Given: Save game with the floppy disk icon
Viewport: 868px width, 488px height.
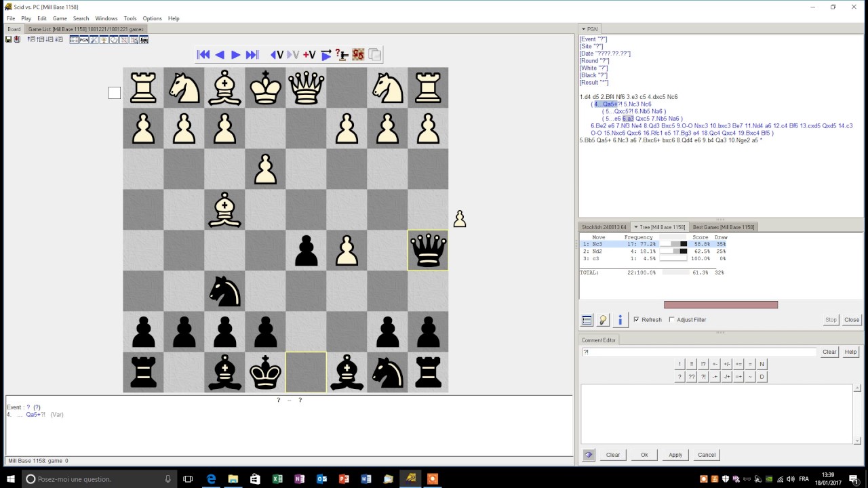Looking at the screenshot, I should pyautogui.click(x=8, y=39).
